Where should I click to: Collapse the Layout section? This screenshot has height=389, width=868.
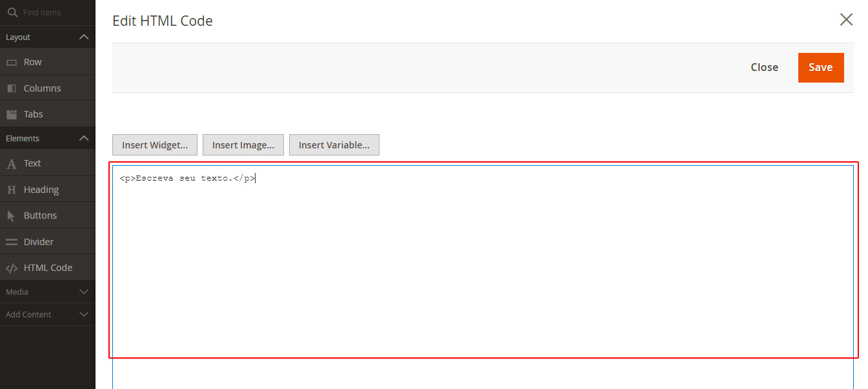coord(83,37)
